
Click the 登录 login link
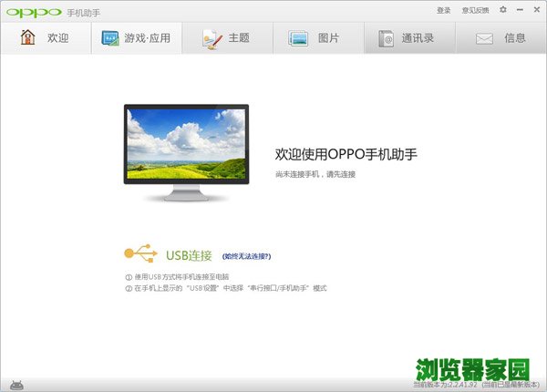click(x=444, y=10)
